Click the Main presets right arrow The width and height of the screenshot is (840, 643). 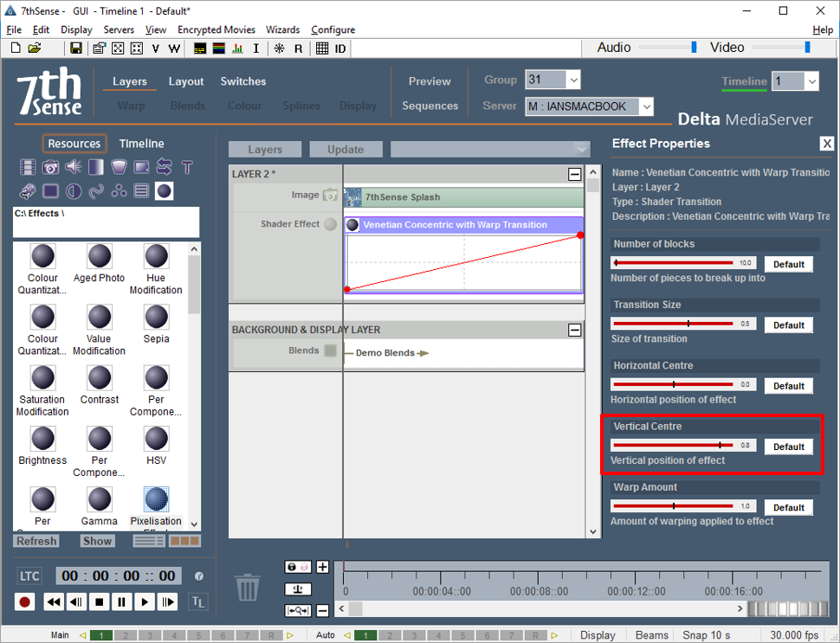pos(290,635)
